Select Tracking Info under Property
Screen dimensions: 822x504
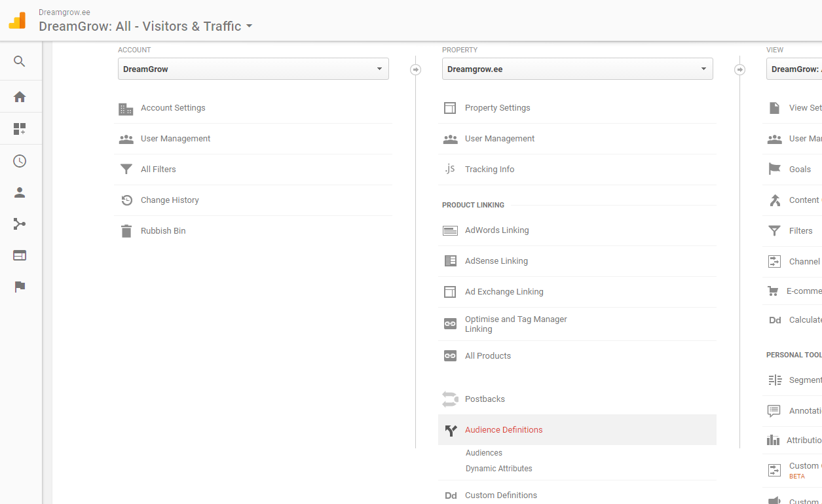(489, 170)
